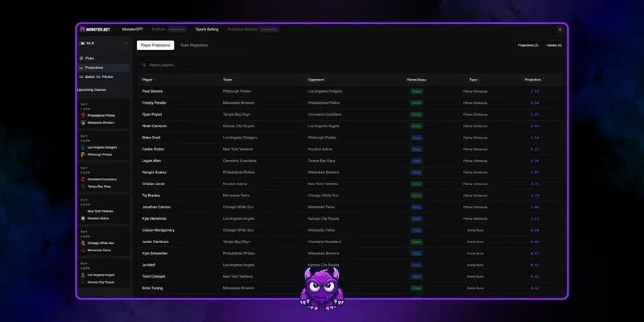Screen dimensions: 644x322
Task: Click player name Trent Grisham
Action: point(154,276)
